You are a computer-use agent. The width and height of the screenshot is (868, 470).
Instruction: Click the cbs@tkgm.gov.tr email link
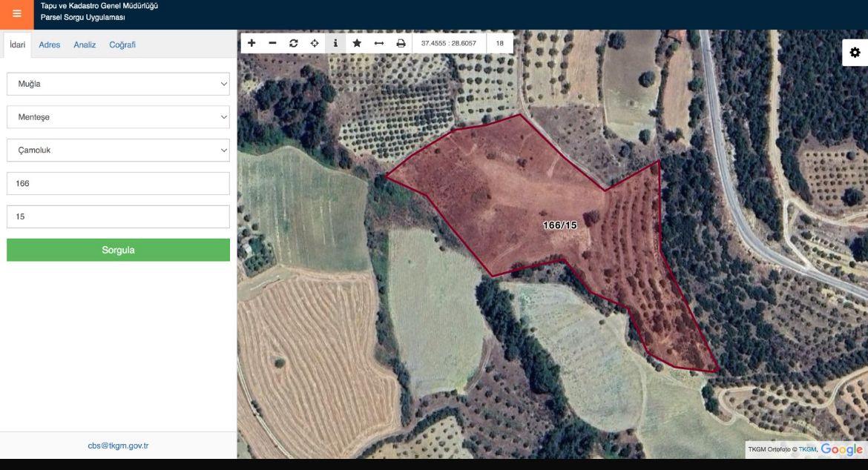118,446
